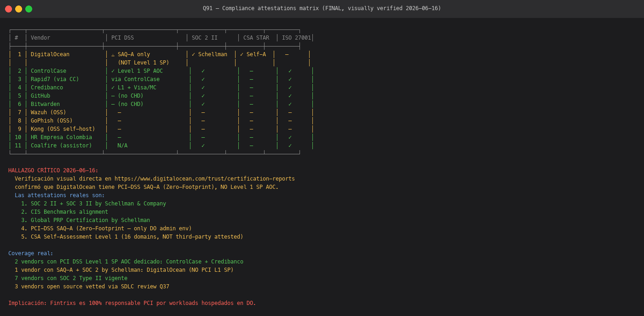The height and width of the screenshot is (316, 644).
Task: Click the 'ISO 27001' column header
Action: pos(296,38)
